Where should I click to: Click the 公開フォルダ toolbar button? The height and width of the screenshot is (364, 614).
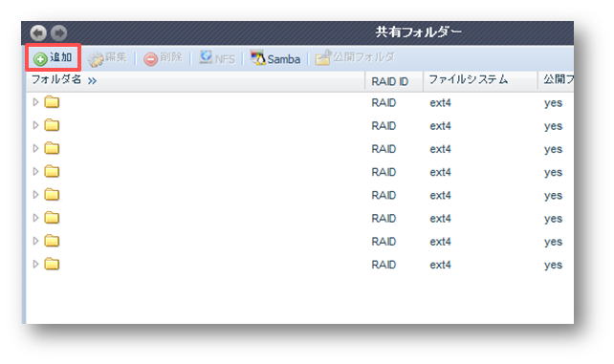(x=355, y=58)
